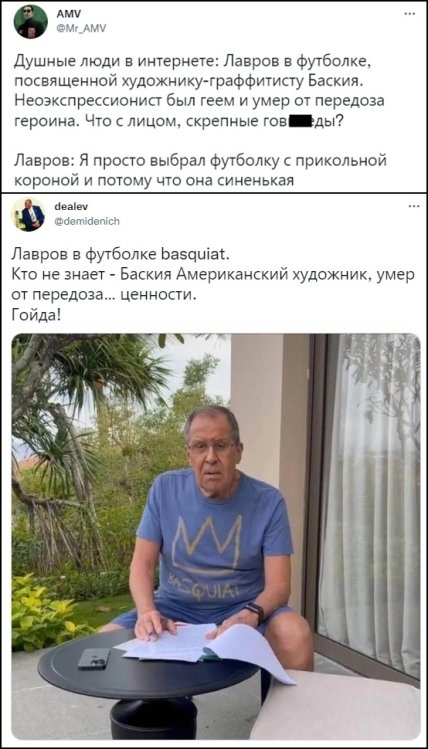Open more options on dealev's tweet
This screenshot has width=428, height=749.
click(x=414, y=206)
